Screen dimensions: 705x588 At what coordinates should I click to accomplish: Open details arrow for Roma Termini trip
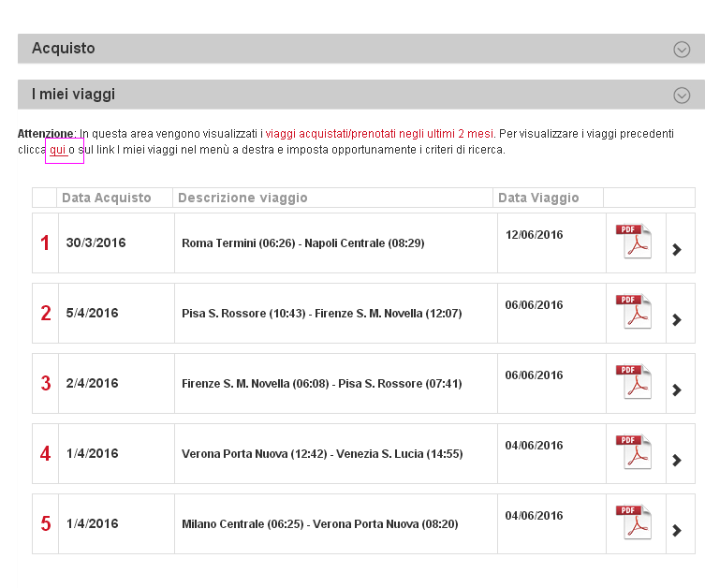677,249
